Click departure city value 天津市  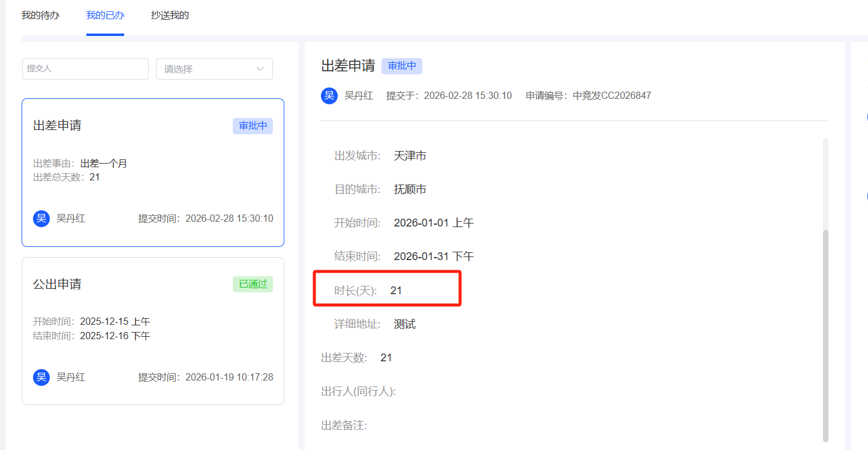point(410,156)
